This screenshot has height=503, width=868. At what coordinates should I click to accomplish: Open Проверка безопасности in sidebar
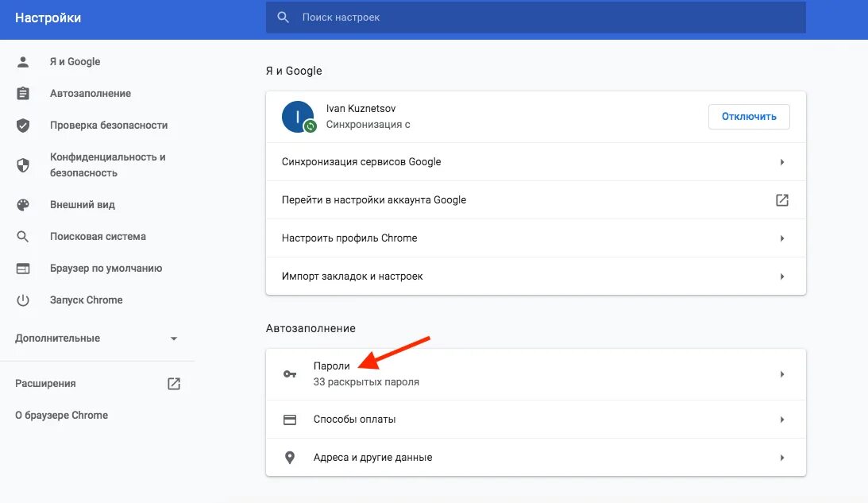[x=109, y=126]
